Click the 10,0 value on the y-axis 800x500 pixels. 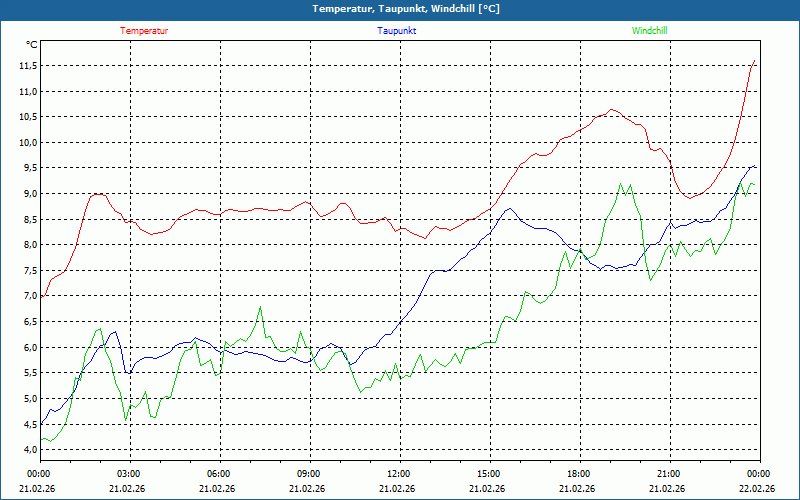[27, 143]
